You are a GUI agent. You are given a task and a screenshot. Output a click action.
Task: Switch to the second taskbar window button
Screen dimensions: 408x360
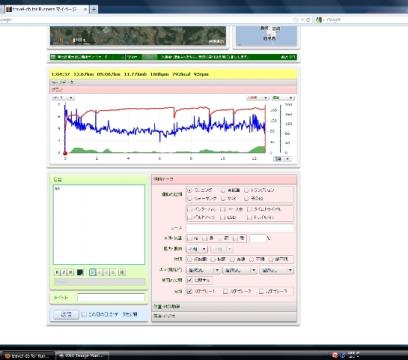[x=82, y=355]
